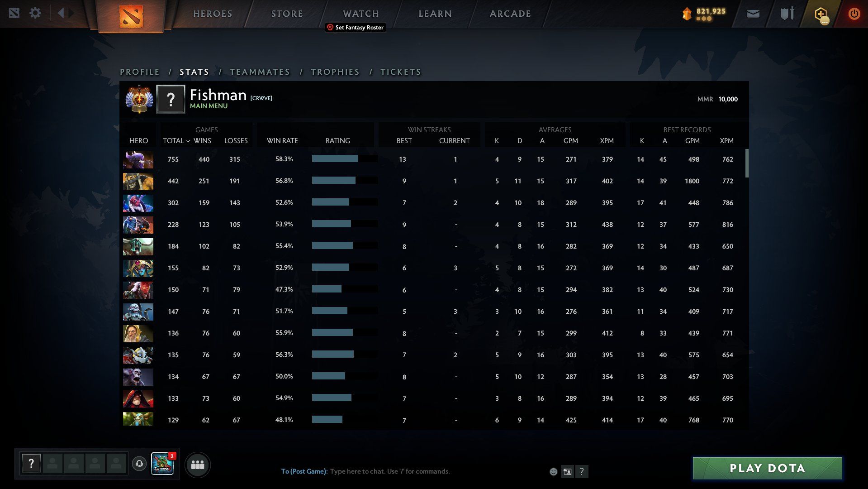This screenshot has height=489, width=868.
Task: Click the red power quit icon
Action: [854, 14]
